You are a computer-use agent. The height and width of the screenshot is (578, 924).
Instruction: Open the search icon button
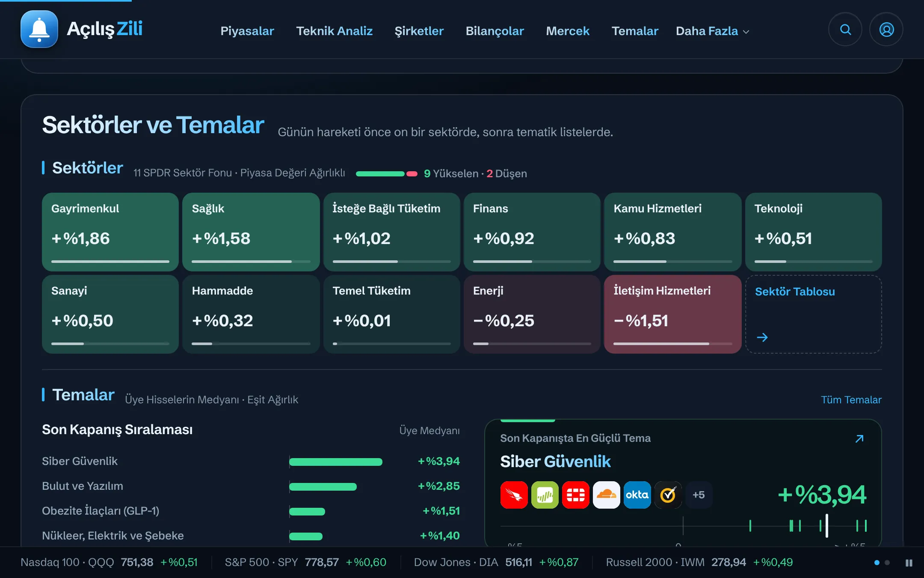(845, 30)
